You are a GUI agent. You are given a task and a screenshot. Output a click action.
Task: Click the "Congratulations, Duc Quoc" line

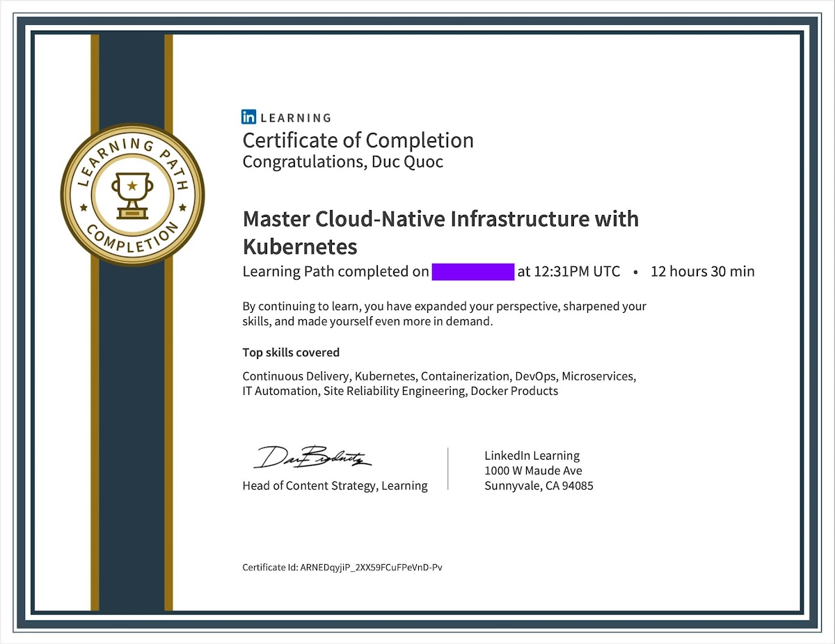[x=342, y=162]
